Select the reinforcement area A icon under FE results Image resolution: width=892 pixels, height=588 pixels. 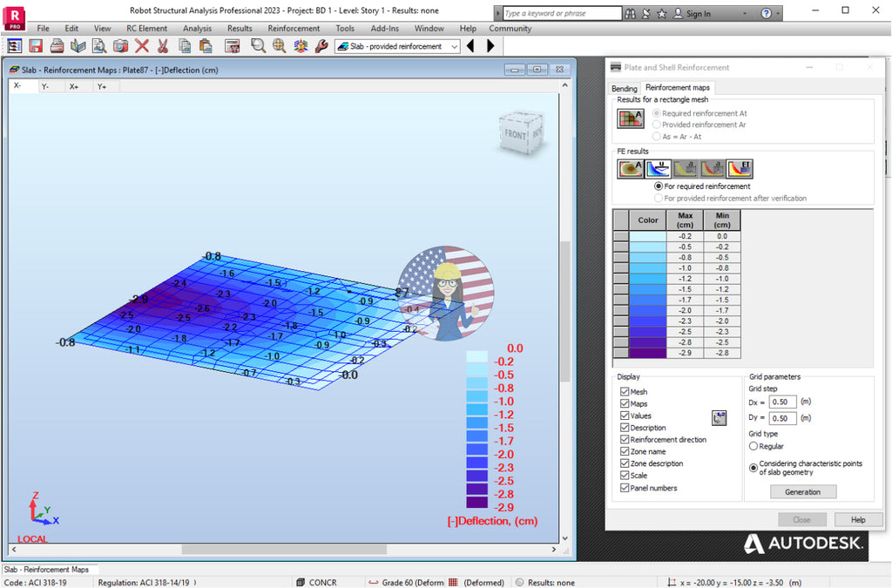pos(629,168)
